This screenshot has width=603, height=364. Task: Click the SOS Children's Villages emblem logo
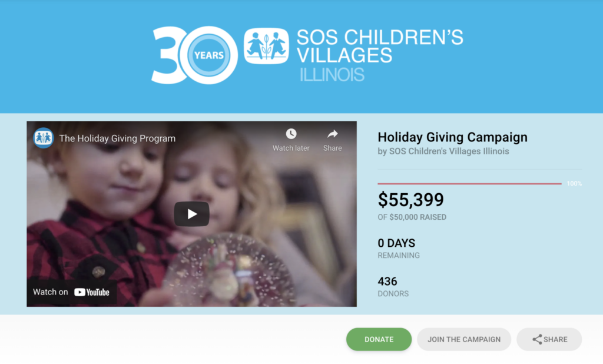(x=266, y=46)
